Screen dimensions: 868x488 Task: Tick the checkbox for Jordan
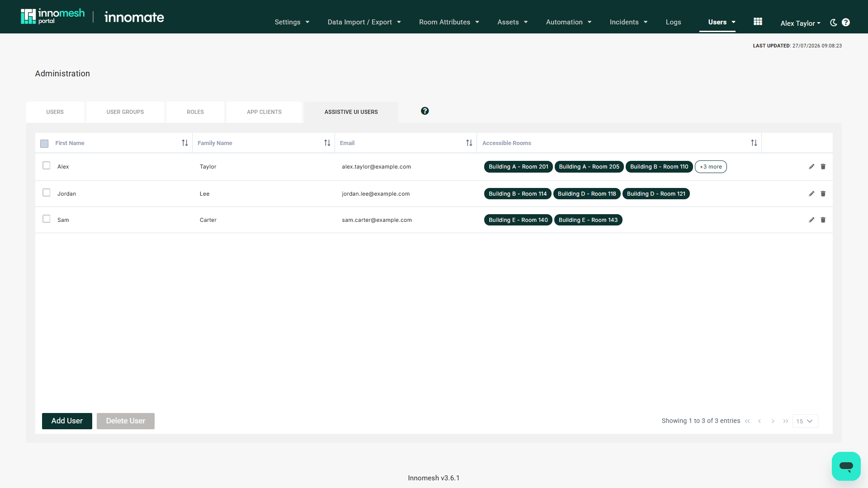point(47,193)
